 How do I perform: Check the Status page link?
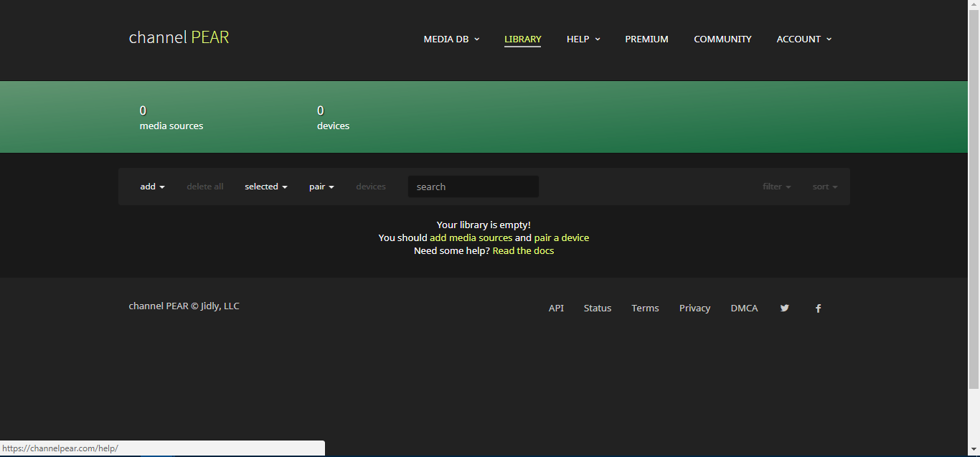tap(598, 308)
